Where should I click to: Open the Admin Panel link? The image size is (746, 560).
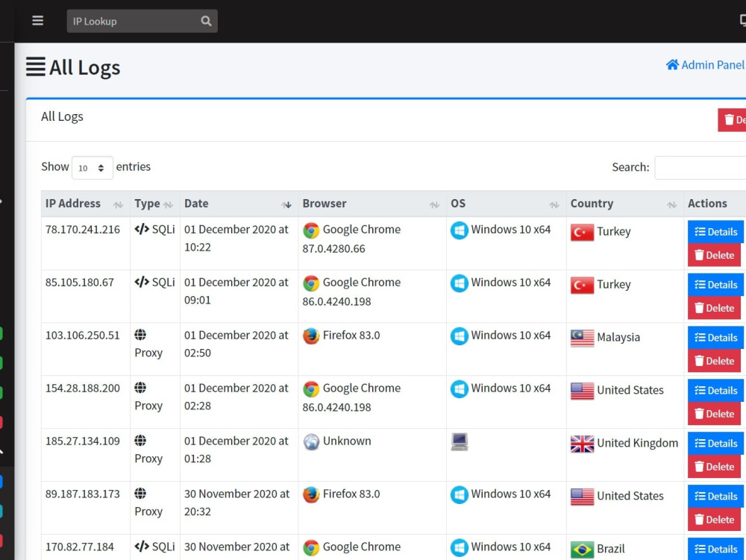705,65
